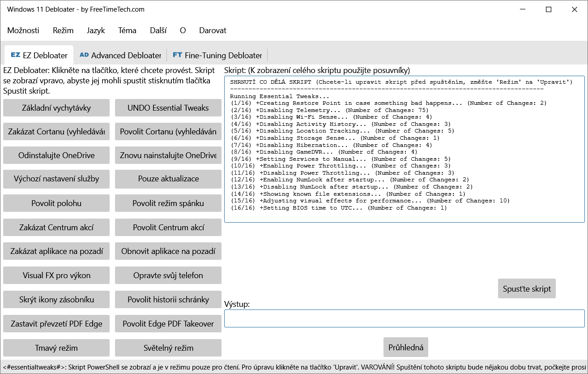The height and width of the screenshot is (374, 588).
Task: Click the Darovat menu item
Action: (213, 30)
